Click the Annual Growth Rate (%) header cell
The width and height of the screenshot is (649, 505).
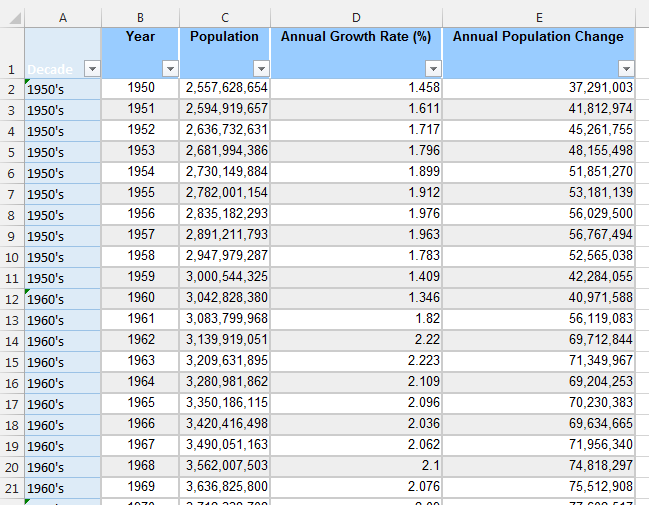tap(356, 53)
